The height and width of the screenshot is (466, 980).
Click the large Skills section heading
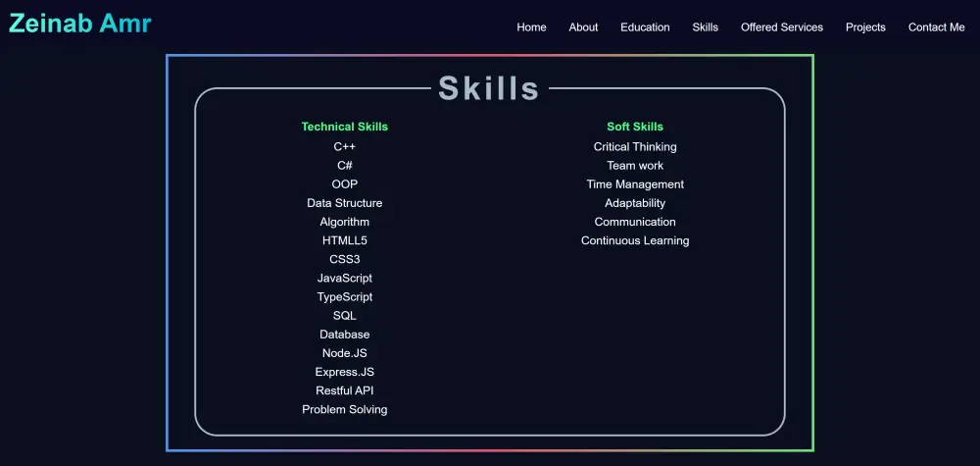[489, 88]
